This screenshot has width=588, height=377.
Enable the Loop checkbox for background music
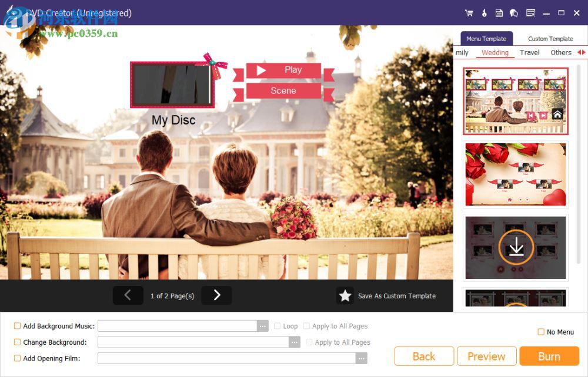(x=277, y=326)
